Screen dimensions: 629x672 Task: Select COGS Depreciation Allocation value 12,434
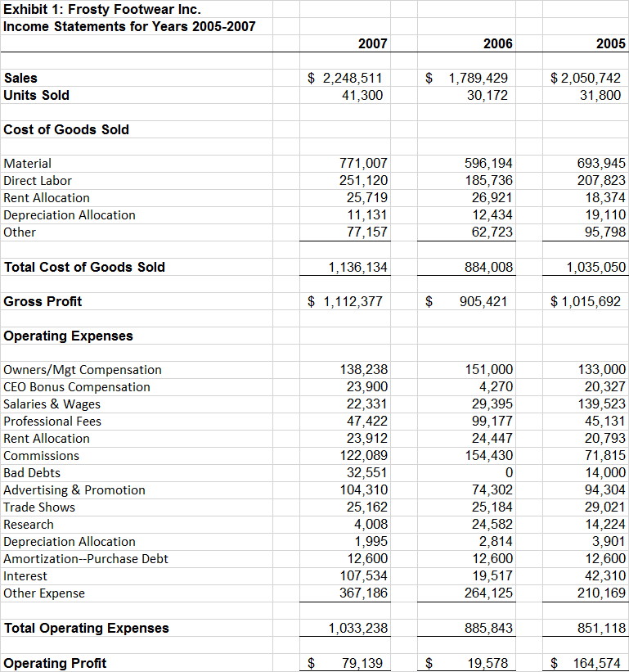(x=492, y=214)
